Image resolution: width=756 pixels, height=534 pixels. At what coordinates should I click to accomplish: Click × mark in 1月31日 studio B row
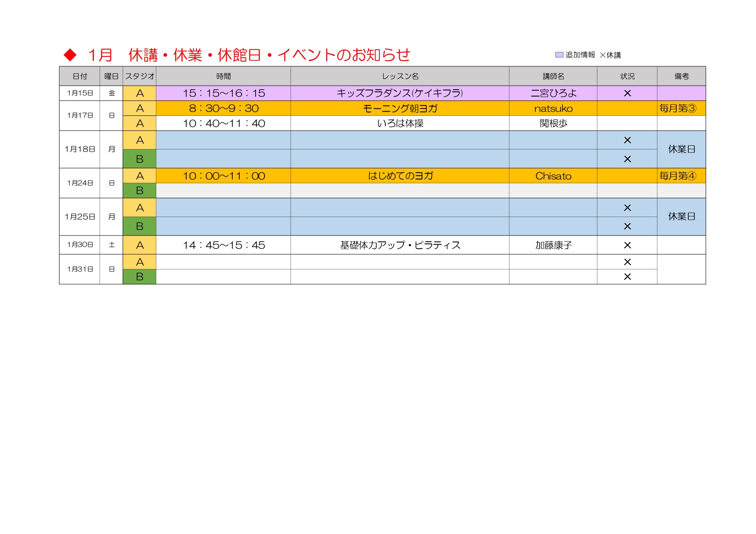click(627, 276)
